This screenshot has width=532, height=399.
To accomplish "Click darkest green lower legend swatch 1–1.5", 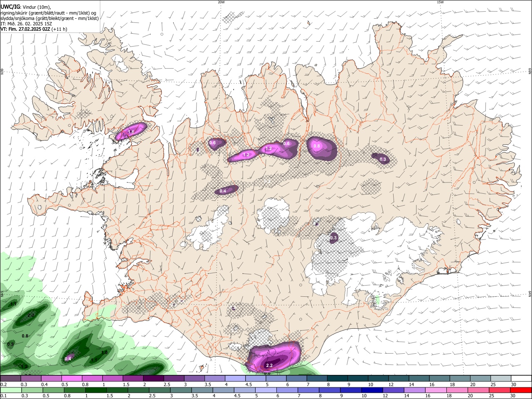I will tap(96, 390).
